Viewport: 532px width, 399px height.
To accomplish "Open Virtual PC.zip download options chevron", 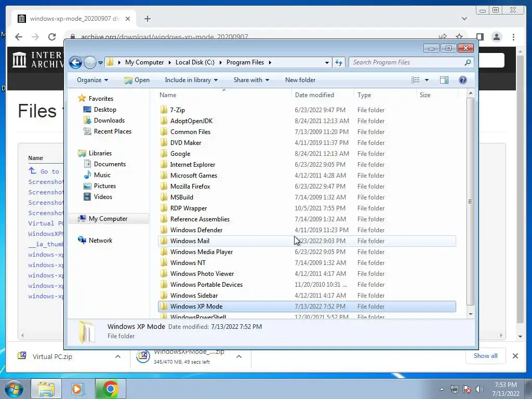I will pyautogui.click(x=118, y=356).
